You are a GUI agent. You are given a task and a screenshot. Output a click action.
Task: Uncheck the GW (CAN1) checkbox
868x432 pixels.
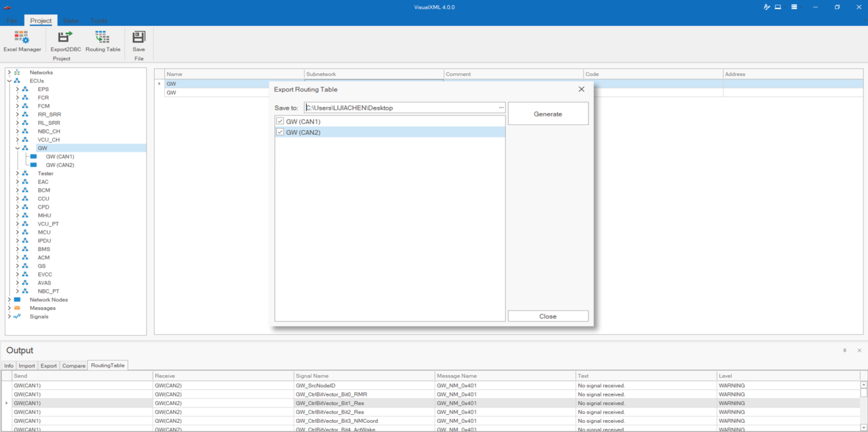[x=280, y=122]
